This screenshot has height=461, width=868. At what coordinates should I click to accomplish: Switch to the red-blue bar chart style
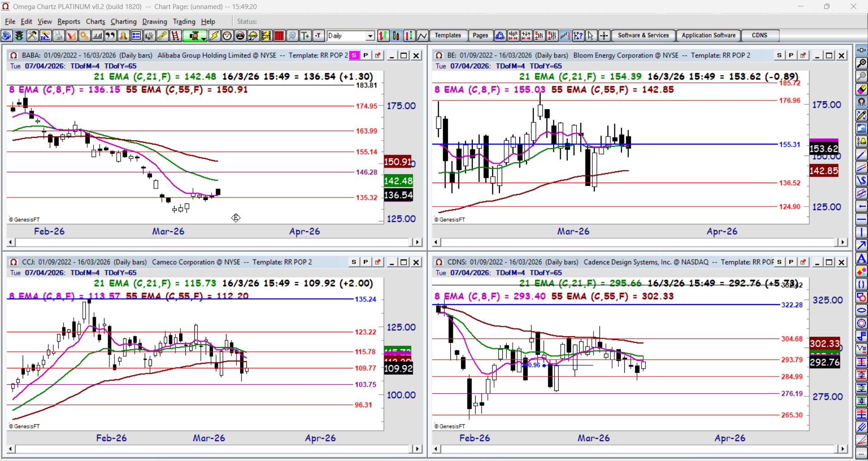(x=409, y=36)
